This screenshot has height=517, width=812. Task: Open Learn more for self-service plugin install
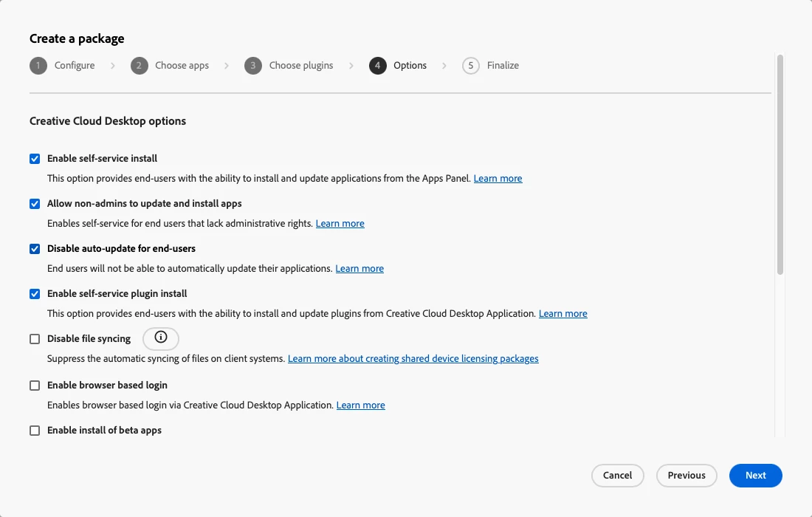pos(563,313)
